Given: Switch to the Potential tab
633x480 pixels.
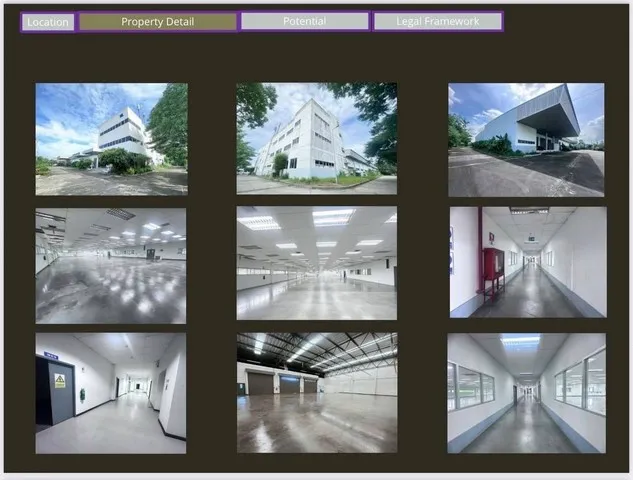Looking at the screenshot, I should click(x=305, y=21).
